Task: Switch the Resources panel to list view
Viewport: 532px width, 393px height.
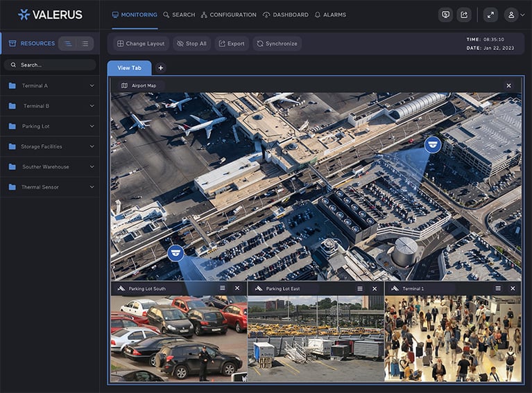Action: [85, 44]
